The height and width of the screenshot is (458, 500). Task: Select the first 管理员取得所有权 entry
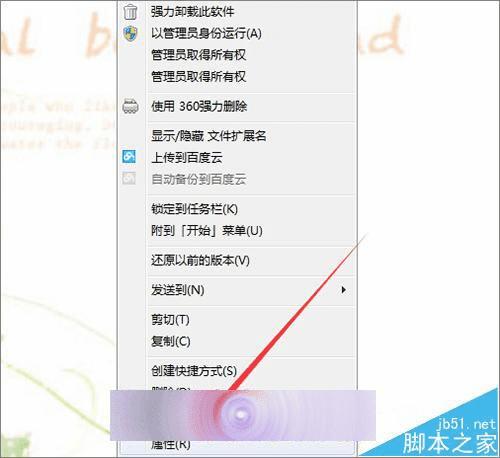coord(237,55)
